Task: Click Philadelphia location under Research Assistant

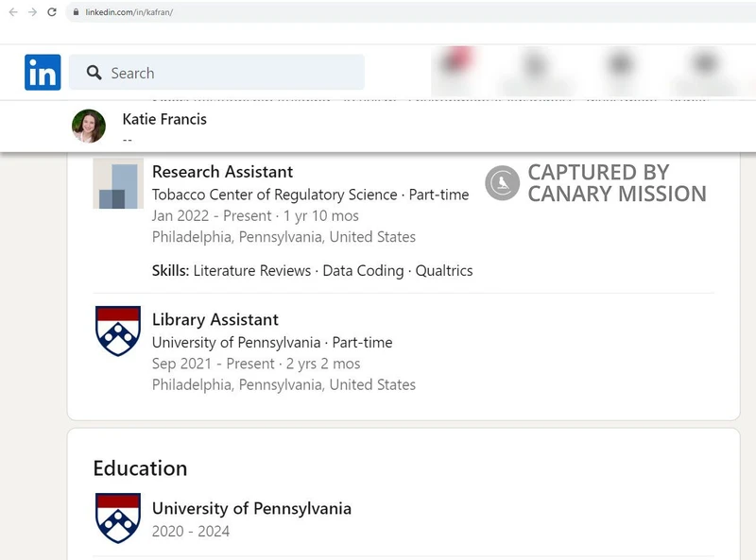Action: (x=283, y=237)
